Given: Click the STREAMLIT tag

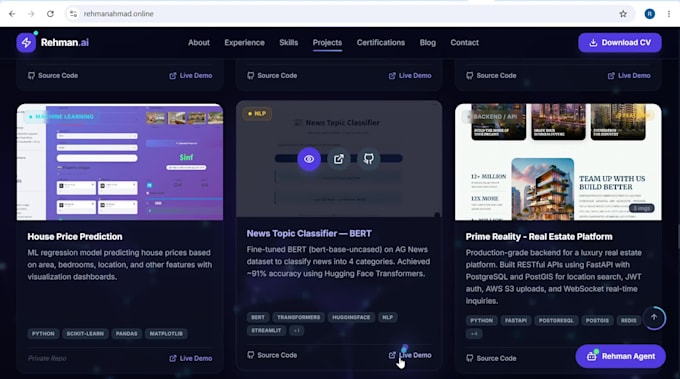Looking at the screenshot, I should click(266, 330).
